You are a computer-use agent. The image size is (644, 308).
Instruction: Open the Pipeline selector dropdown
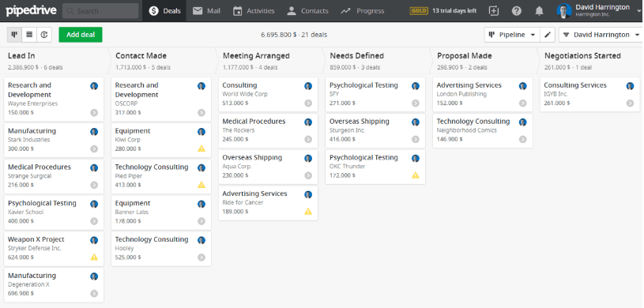[512, 35]
